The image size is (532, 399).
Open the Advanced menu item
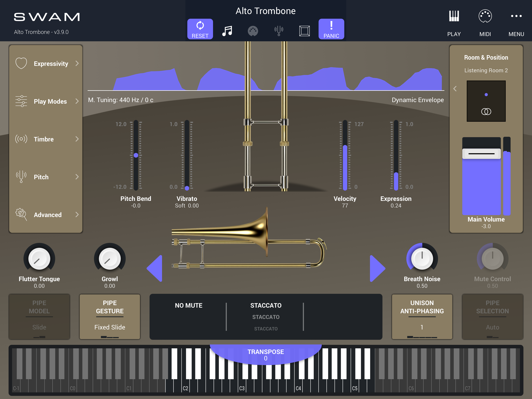point(46,215)
